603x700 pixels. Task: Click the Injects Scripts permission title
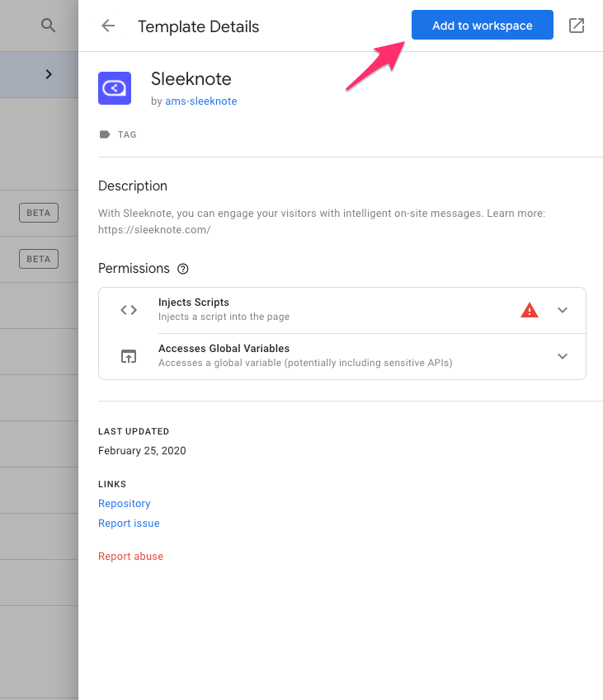193,303
